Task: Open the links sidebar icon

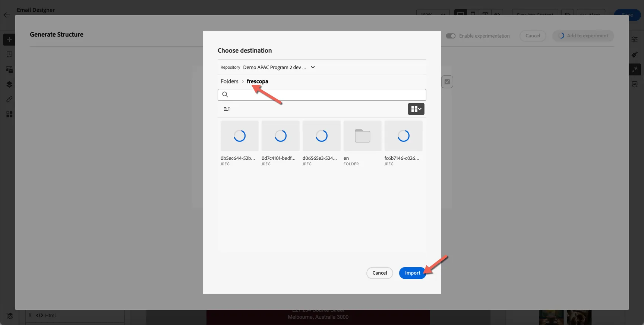Action: [9, 99]
